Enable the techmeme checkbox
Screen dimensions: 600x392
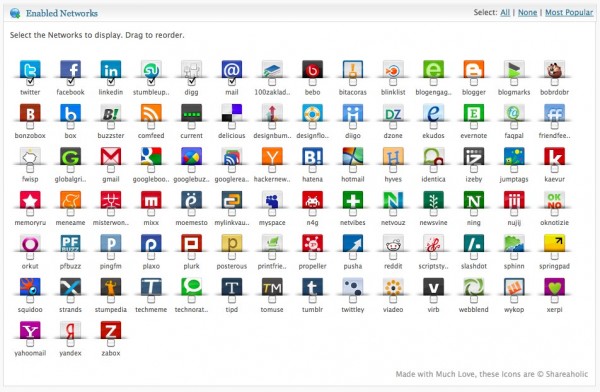click(151, 299)
